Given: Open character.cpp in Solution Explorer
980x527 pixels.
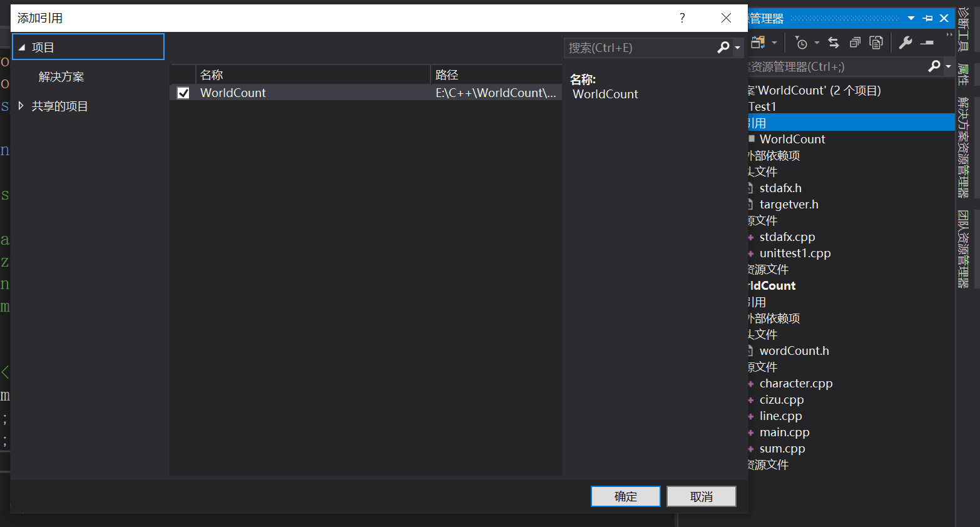Looking at the screenshot, I should point(796,383).
